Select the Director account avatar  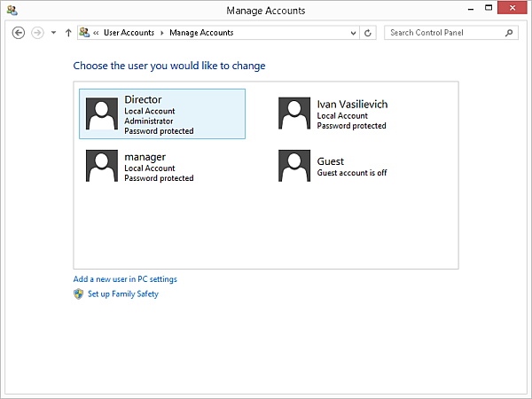tap(102, 113)
